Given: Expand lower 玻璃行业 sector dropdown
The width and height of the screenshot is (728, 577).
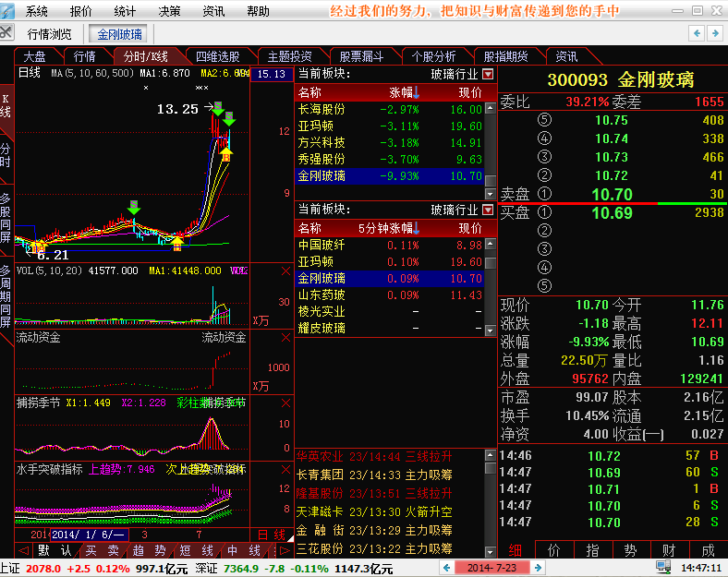Looking at the screenshot, I should 489,210.
